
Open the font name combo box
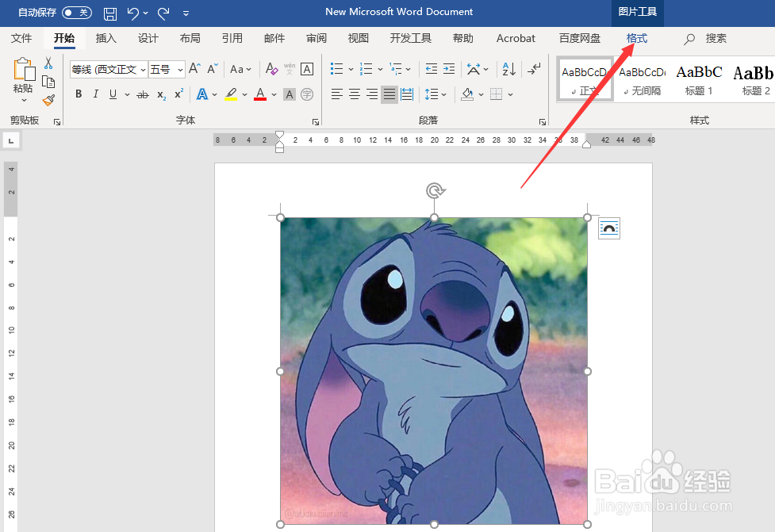coord(109,69)
